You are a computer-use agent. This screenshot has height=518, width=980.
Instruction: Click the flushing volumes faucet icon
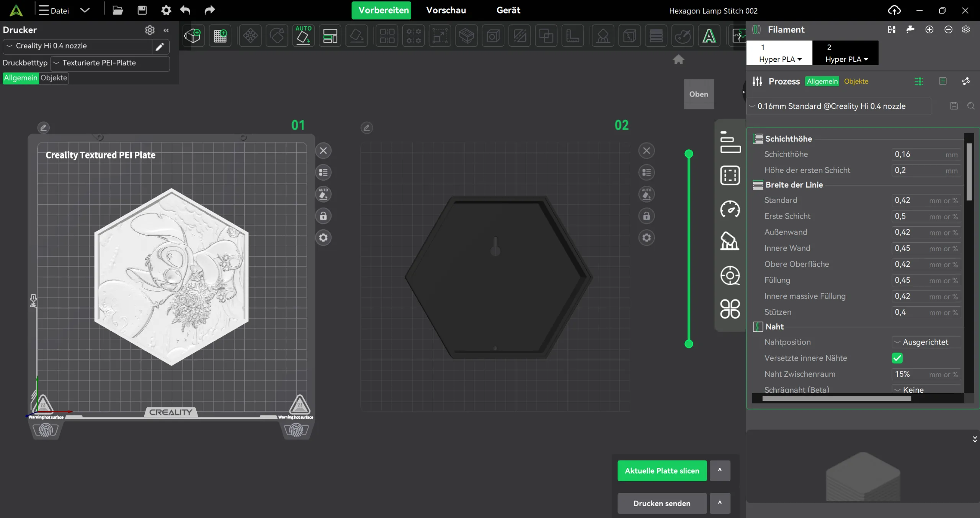(910, 29)
